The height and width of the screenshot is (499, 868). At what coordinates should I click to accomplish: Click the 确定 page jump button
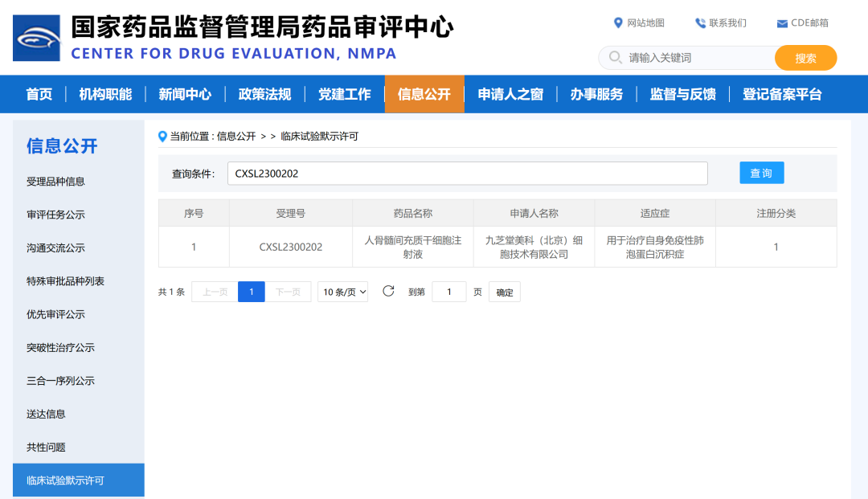(505, 292)
